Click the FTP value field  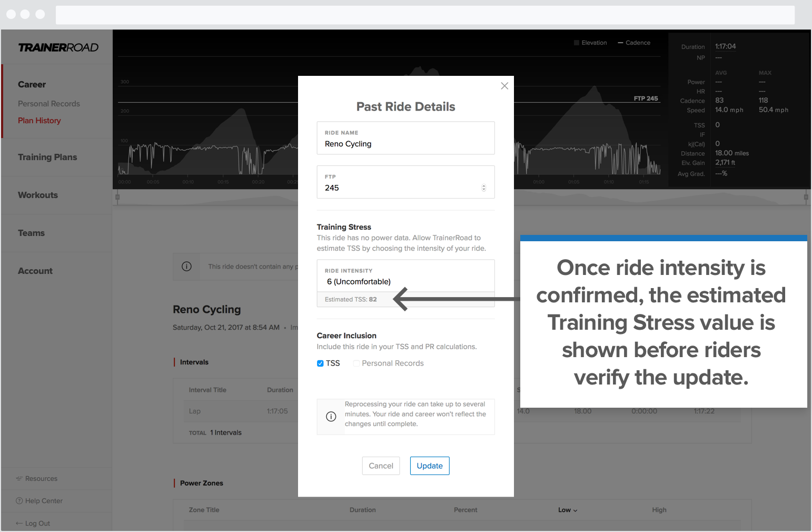[x=405, y=182]
